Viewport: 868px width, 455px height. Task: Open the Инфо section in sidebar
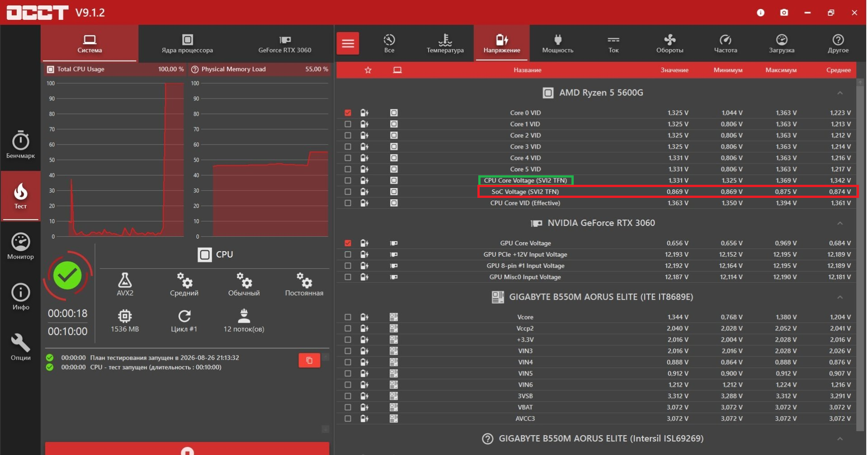(x=20, y=297)
